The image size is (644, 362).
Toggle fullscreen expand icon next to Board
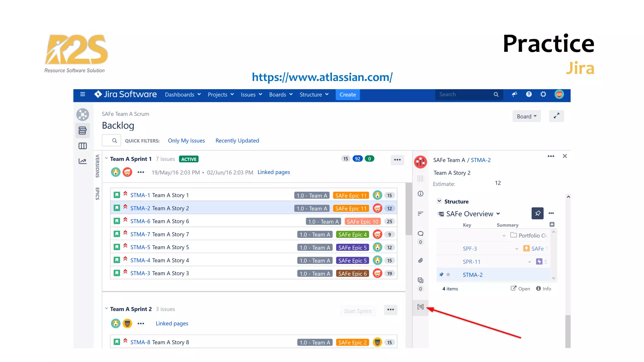click(556, 116)
